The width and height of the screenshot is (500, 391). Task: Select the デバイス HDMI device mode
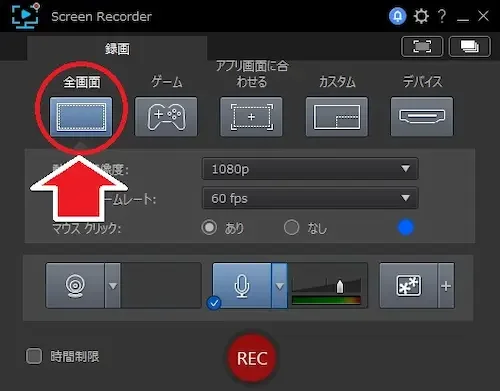422,117
